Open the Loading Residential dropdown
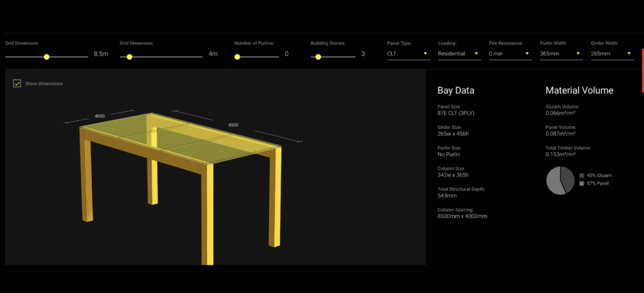Viewport: 644px width, 293px height. (x=459, y=53)
